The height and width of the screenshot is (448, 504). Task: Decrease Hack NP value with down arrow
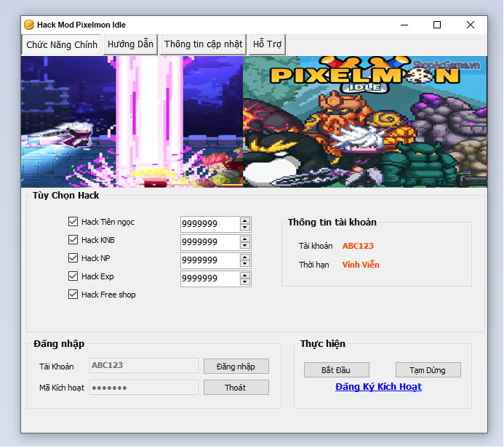coord(244,264)
